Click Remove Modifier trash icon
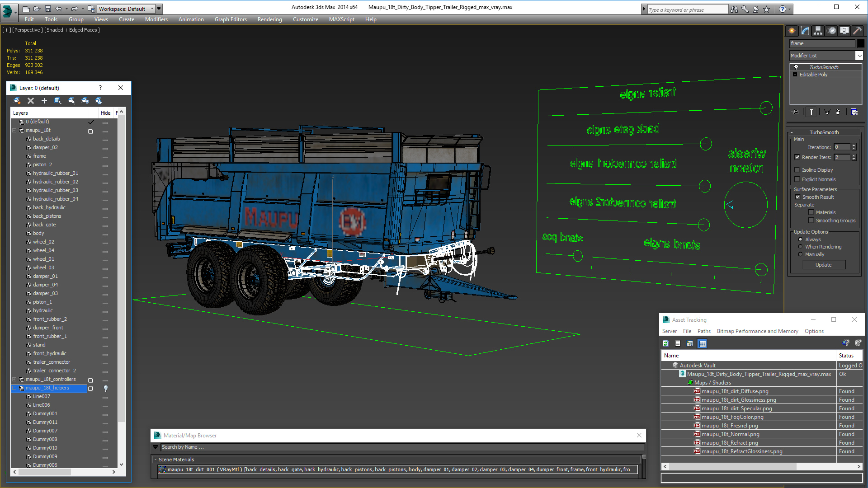This screenshot has width=868, height=488. coord(838,112)
